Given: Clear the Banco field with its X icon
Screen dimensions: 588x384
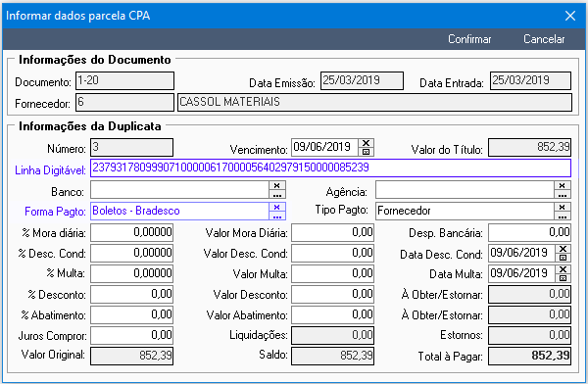Looking at the screenshot, I should 277,185.
